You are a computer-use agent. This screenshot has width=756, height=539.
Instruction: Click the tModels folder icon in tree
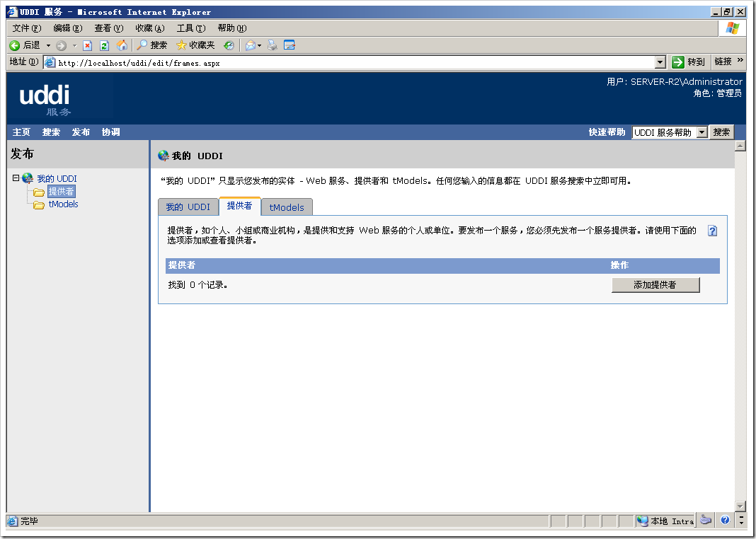pyautogui.click(x=39, y=204)
